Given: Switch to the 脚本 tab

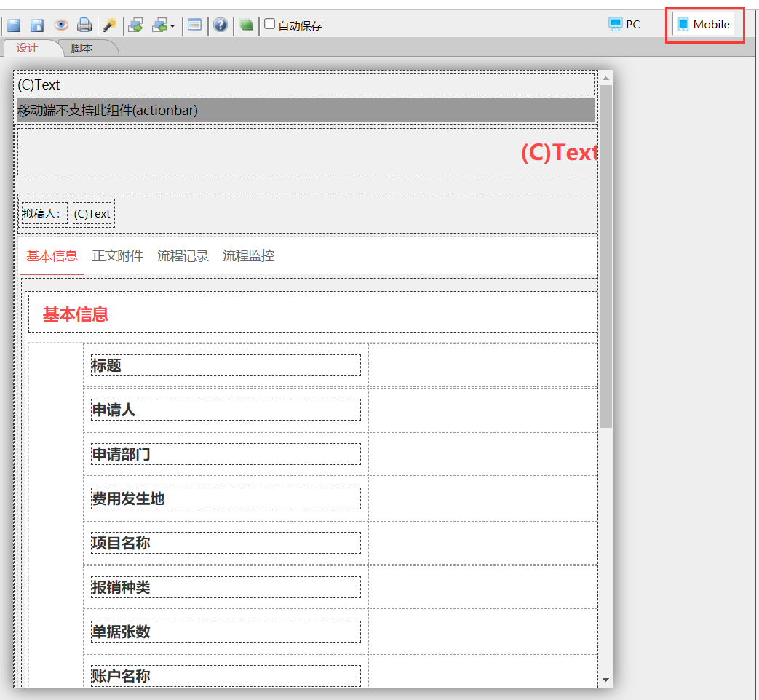Looking at the screenshot, I should (x=82, y=49).
